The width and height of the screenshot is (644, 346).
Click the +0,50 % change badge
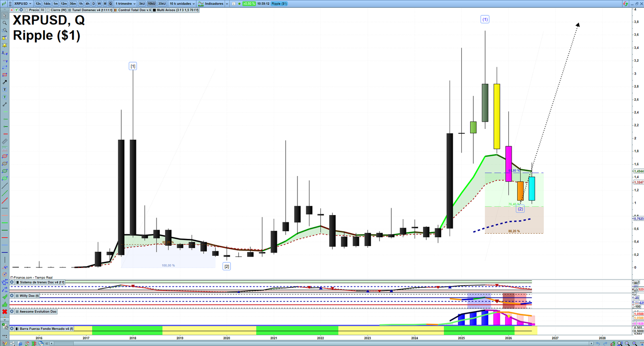coord(249,4)
